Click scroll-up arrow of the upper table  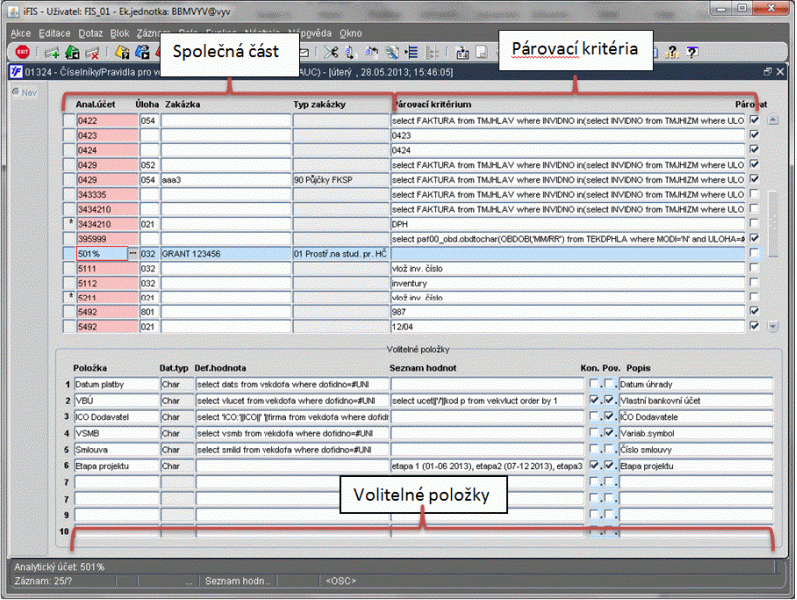click(771, 120)
